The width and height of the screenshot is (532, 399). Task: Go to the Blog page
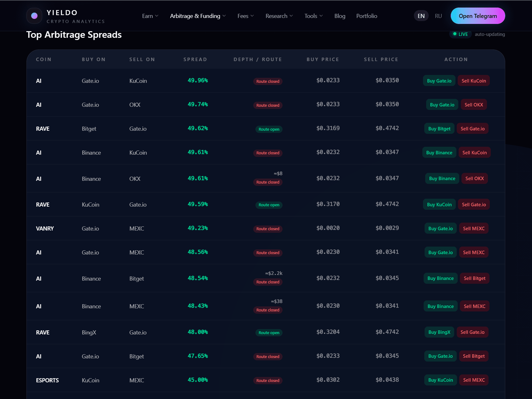(x=340, y=16)
